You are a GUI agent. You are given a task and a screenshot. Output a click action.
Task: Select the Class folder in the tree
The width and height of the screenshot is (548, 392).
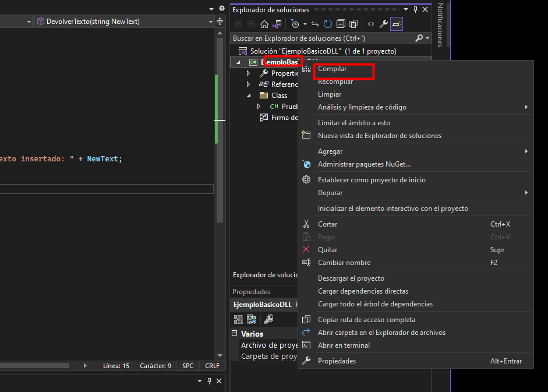279,96
